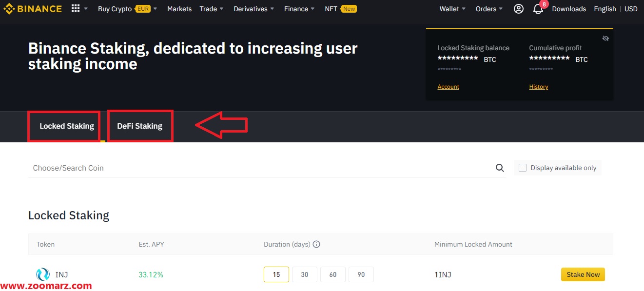Click the Stake Now button for INJ

[583, 274]
